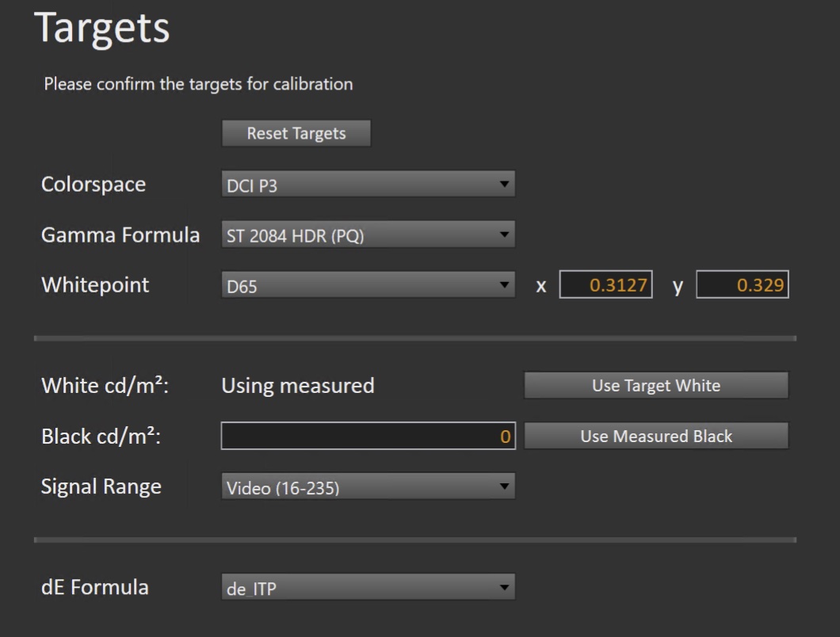Viewport: 840px width, 637px height.
Task: Click the Reset Targets button
Action: pyautogui.click(x=296, y=133)
